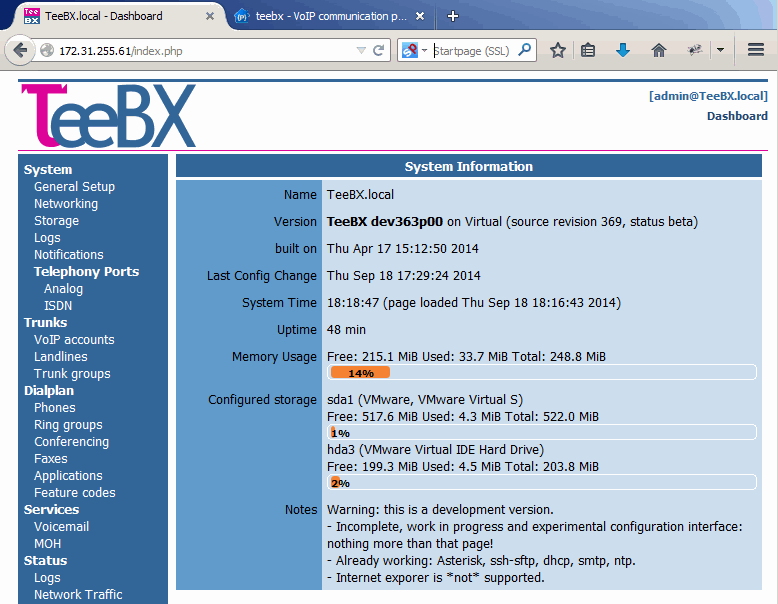Open the Firefox hamburger menu
778x604 pixels.
pyautogui.click(x=756, y=50)
